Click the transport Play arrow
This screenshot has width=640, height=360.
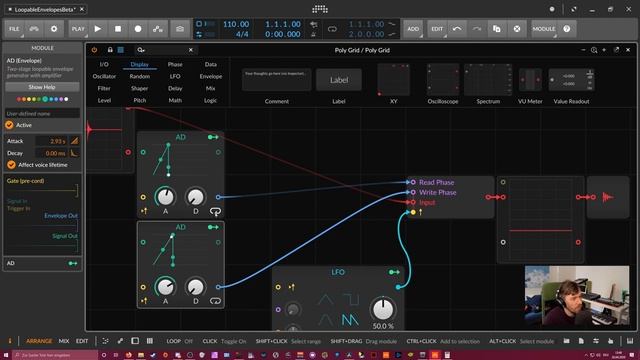[98, 29]
